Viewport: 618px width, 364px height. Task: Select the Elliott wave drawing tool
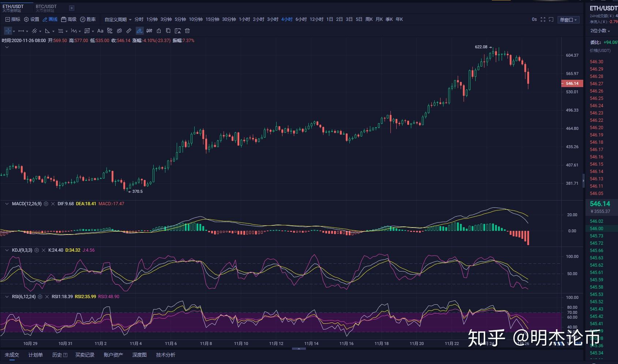click(74, 31)
